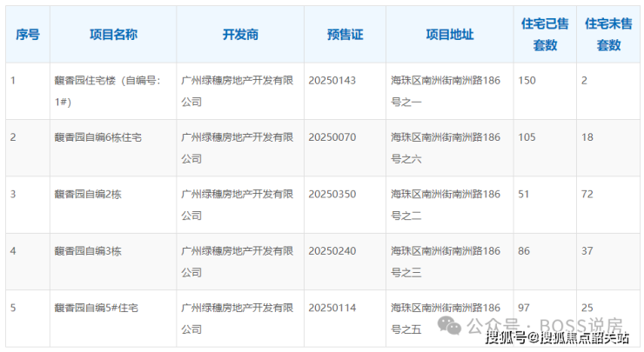Click address 海珠区南洲街南洲路186号之五
This screenshot has width=644, height=352.
coord(446,318)
